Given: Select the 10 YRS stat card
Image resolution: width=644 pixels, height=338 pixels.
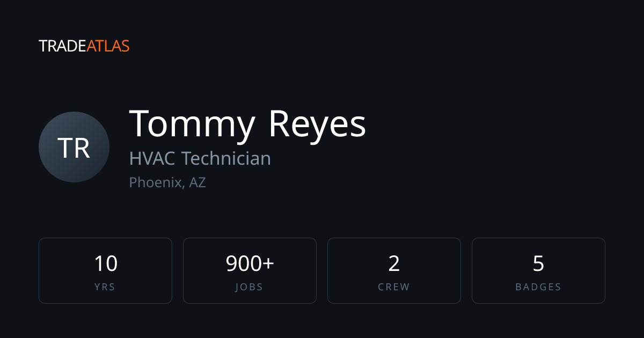Looking at the screenshot, I should tap(105, 270).
